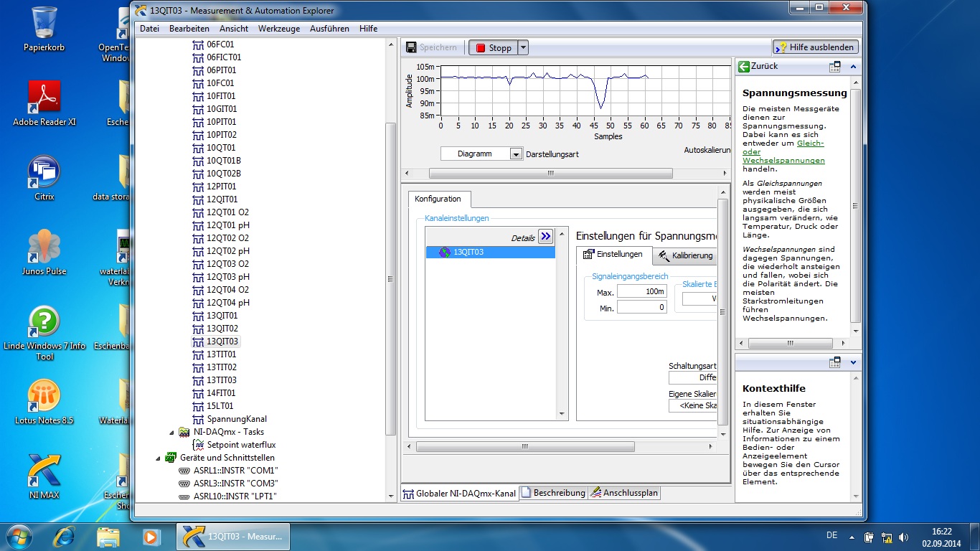Switch to the Beschreibung tab

[x=553, y=493]
